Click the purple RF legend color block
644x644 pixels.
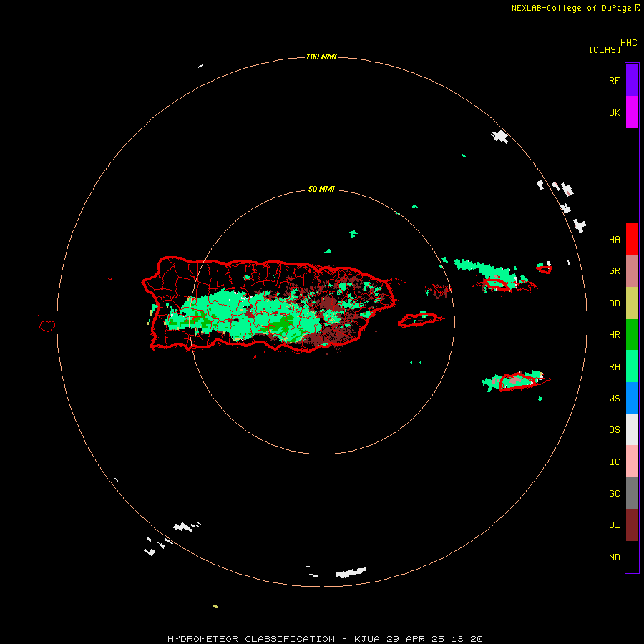tap(632, 79)
